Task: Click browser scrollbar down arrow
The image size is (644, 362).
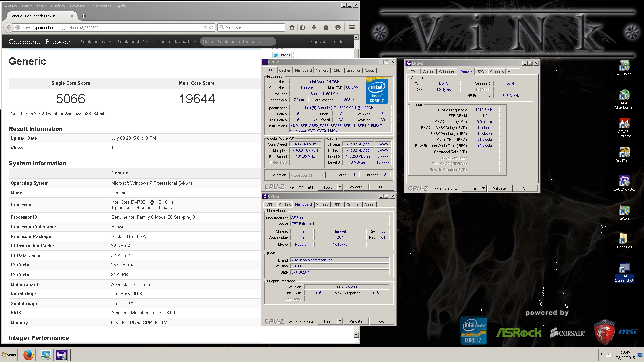Action: click(356, 335)
